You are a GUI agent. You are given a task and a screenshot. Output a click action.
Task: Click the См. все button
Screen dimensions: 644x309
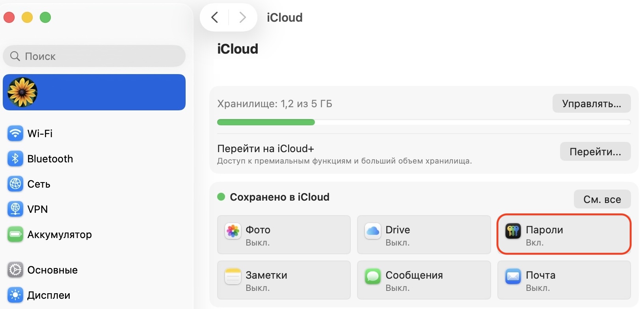click(602, 199)
